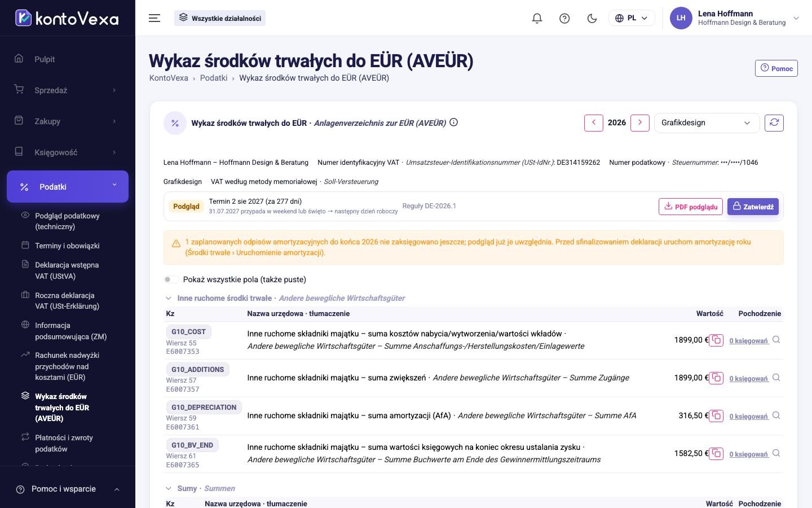Expand the Sprzedaż sidebar menu
The image size is (812, 508).
pos(67,90)
